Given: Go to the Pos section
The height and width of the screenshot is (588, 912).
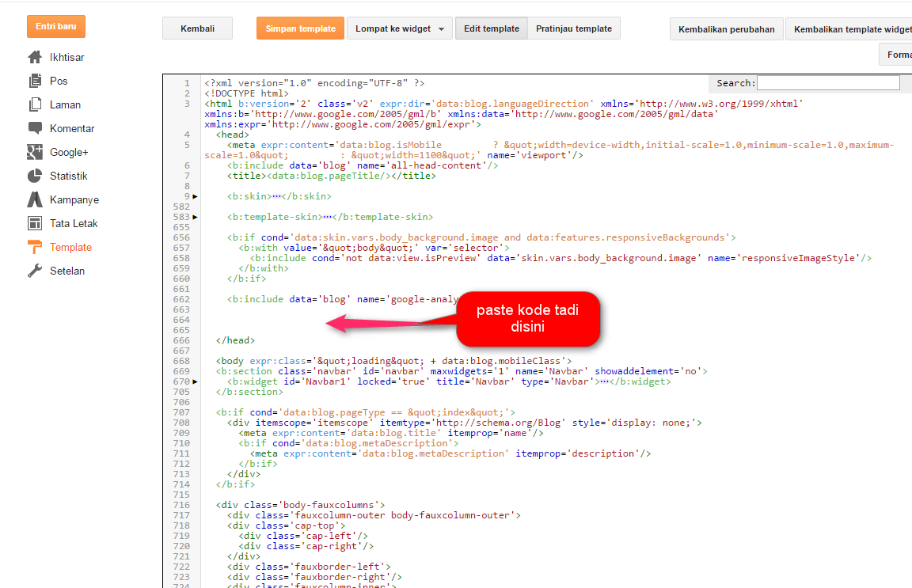Looking at the screenshot, I should pyautogui.click(x=59, y=81).
